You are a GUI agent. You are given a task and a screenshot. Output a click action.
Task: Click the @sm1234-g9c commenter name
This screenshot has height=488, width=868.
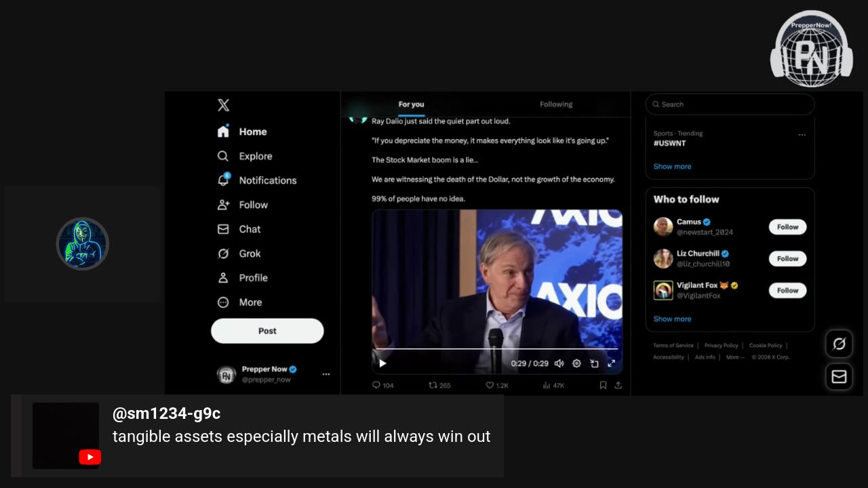click(x=166, y=413)
